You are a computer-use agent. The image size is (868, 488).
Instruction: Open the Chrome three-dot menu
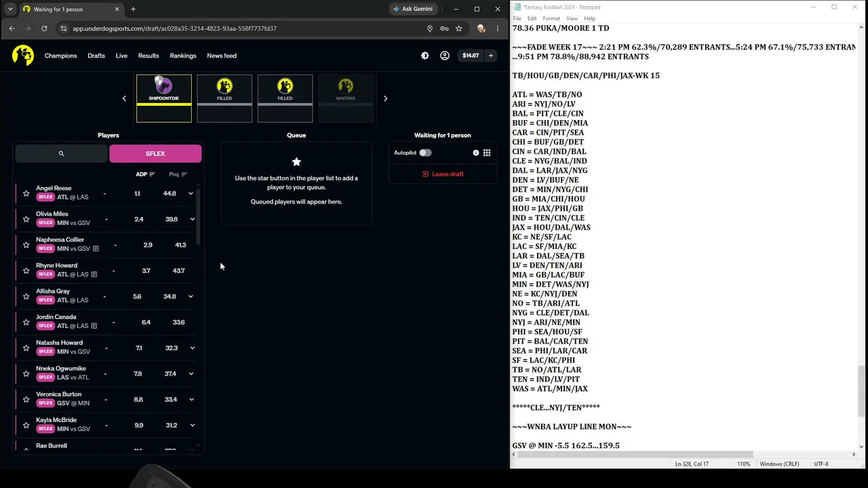[x=498, y=28]
